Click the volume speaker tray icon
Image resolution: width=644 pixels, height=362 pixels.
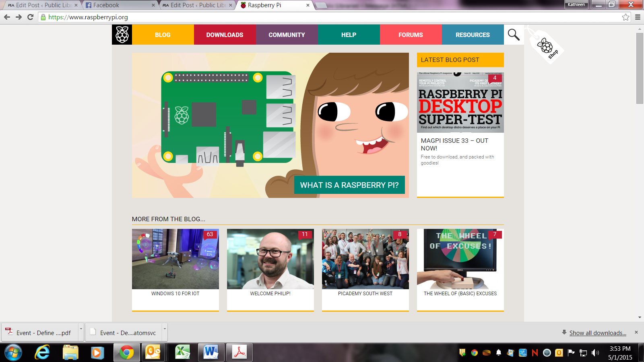point(595,353)
